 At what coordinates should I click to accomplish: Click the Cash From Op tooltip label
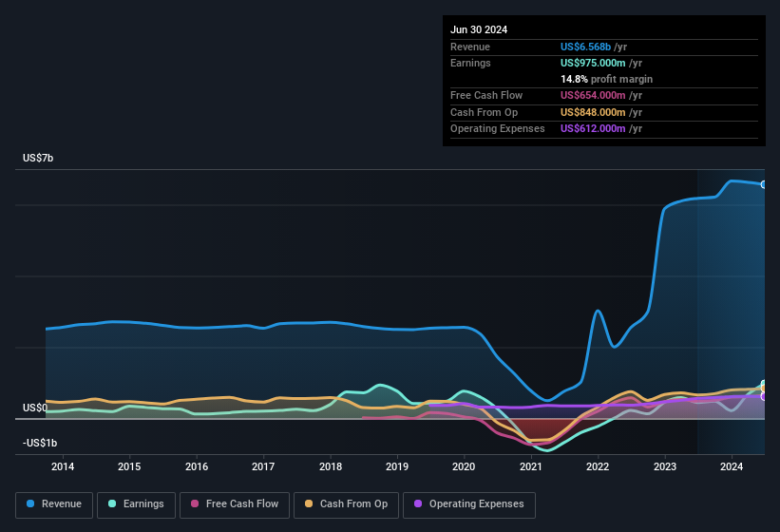(x=484, y=112)
